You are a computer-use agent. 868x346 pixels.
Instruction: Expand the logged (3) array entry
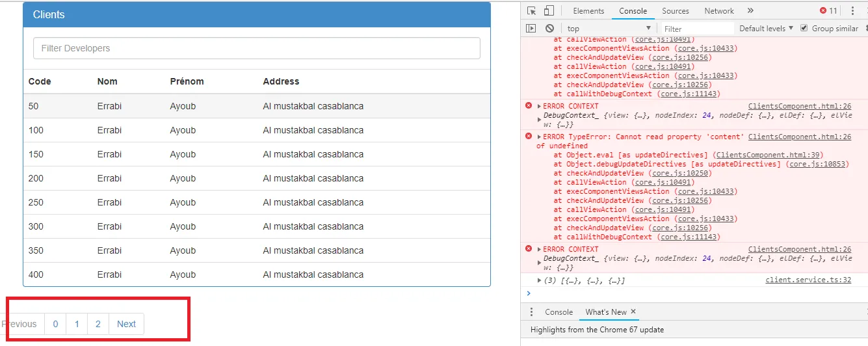tap(539, 280)
